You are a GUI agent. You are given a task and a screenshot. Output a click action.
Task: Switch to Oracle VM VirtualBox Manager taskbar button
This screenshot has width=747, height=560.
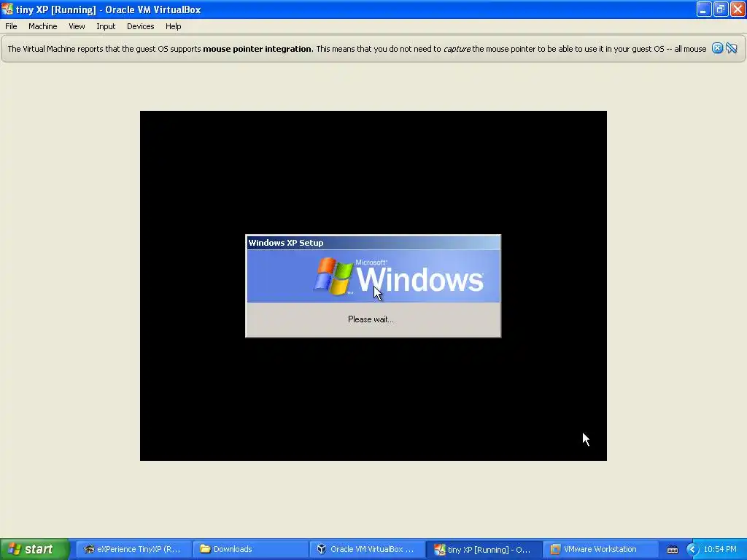[367, 549]
